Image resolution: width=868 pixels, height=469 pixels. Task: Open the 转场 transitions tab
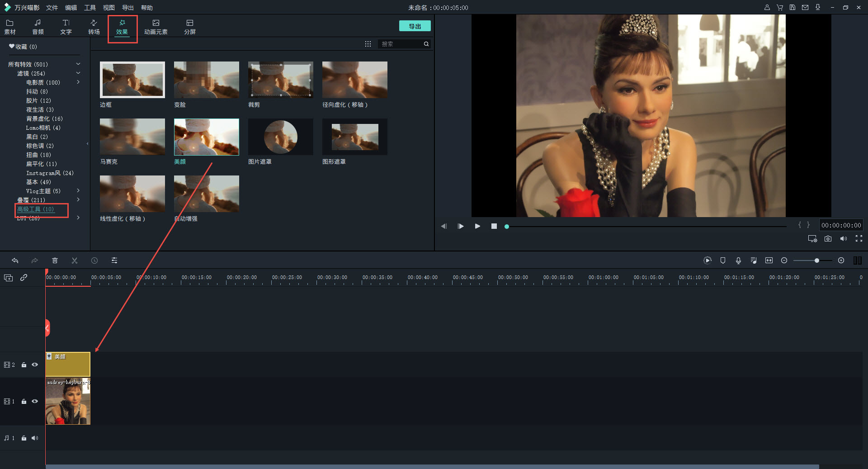pyautogui.click(x=94, y=27)
